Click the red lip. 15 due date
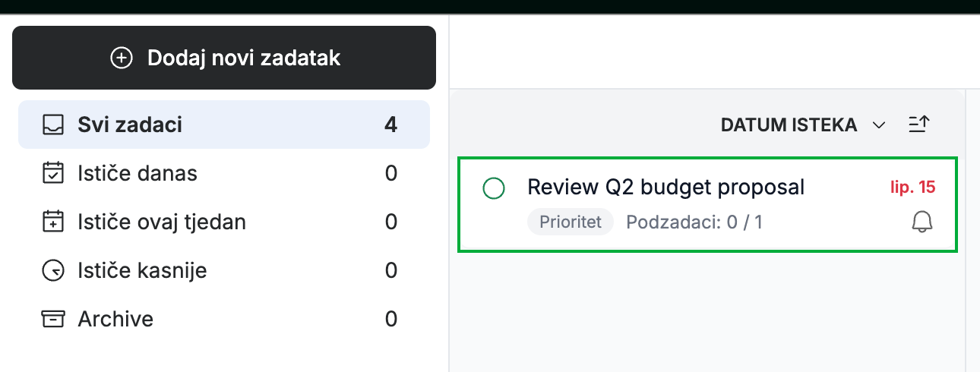 tap(912, 187)
